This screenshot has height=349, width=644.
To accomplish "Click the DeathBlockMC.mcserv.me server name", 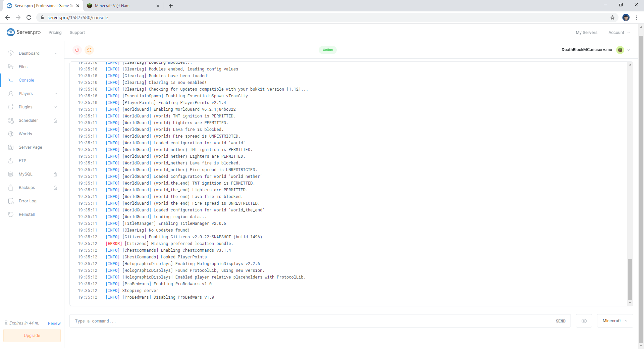I will (587, 50).
